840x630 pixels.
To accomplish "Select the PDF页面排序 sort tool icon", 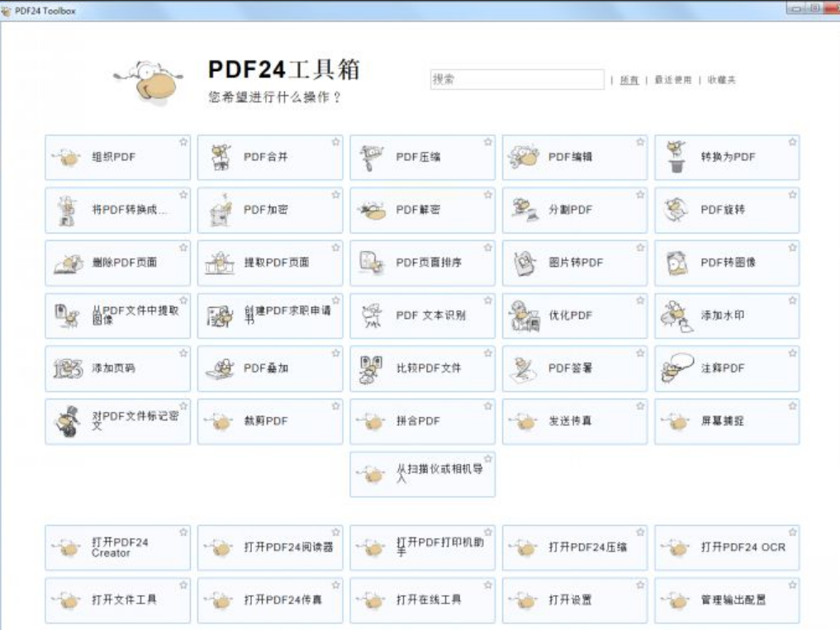I will (x=372, y=263).
